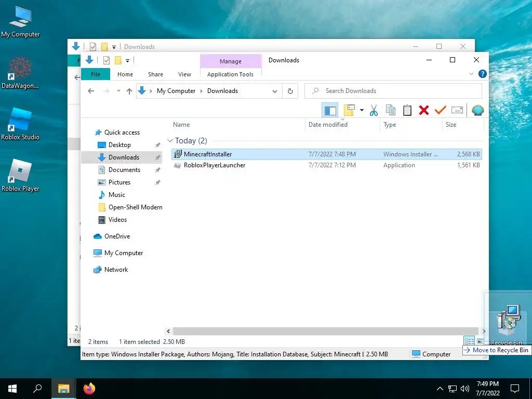Image resolution: width=532 pixels, height=399 pixels.
Task: Select Quick access in the navigation pane
Action: pyautogui.click(x=122, y=132)
